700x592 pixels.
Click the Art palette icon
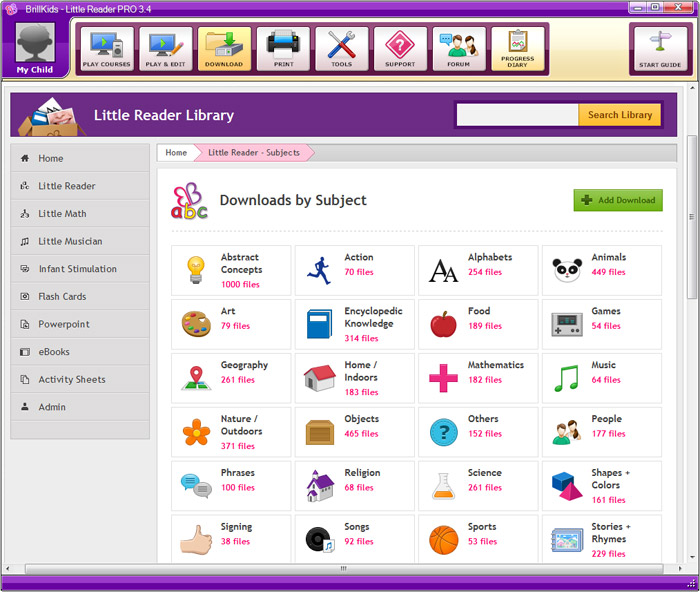click(x=196, y=324)
